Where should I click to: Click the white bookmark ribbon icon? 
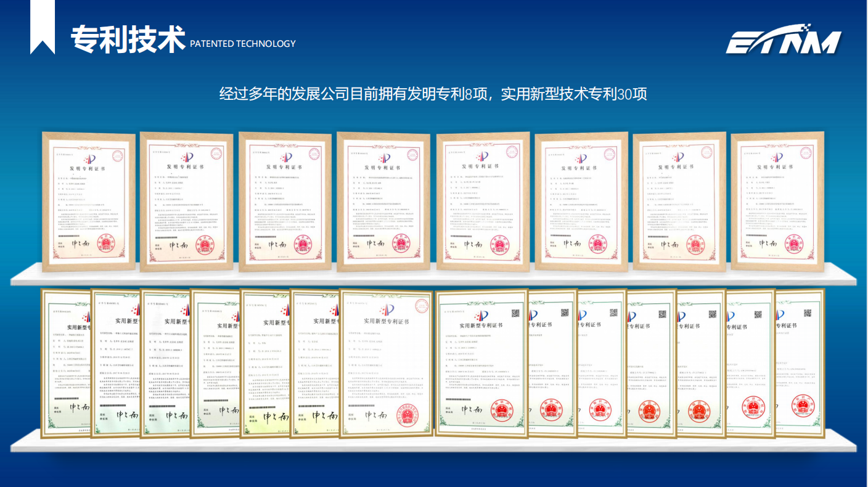(42, 25)
